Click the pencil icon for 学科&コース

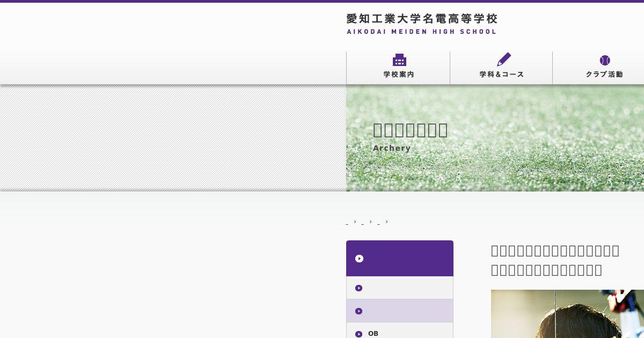tap(503, 59)
